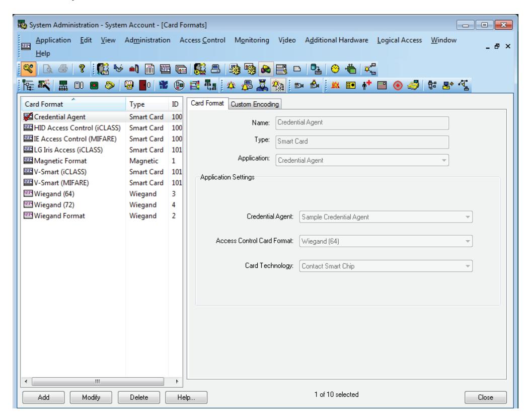
Task: Click the video camera toolbar icon
Action: click(x=298, y=85)
